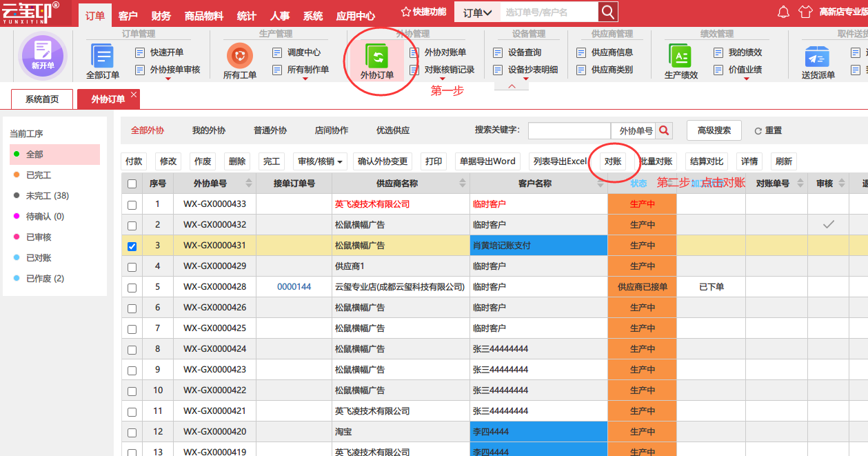Open the 财务 menu
Viewport: 868px width, 456px height.
pos(161,16)
